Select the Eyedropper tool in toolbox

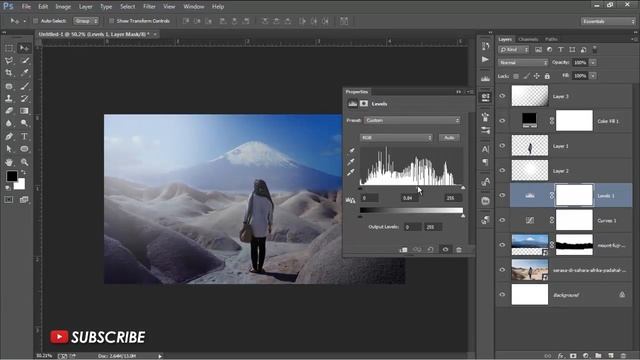[24, 73]
